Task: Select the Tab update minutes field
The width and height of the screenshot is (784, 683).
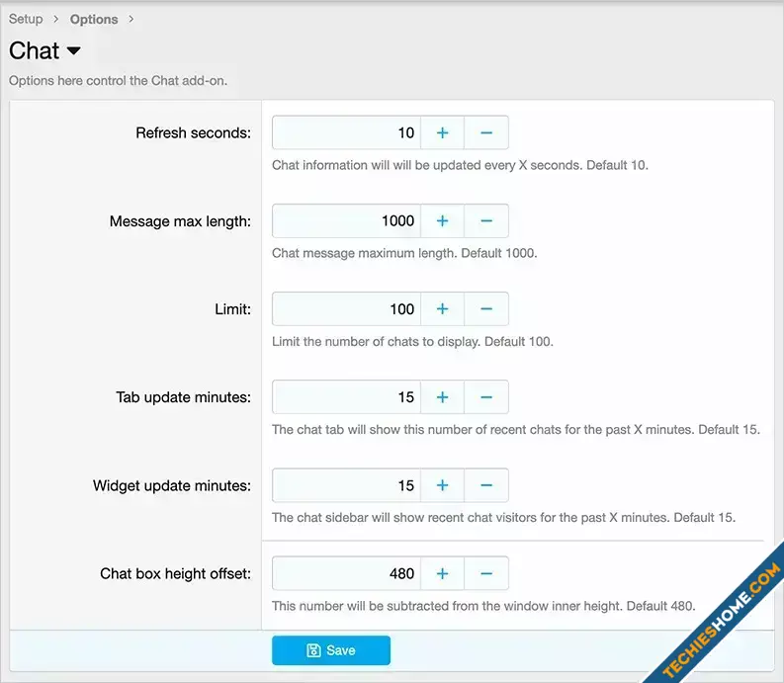Action: pos(346,397)
